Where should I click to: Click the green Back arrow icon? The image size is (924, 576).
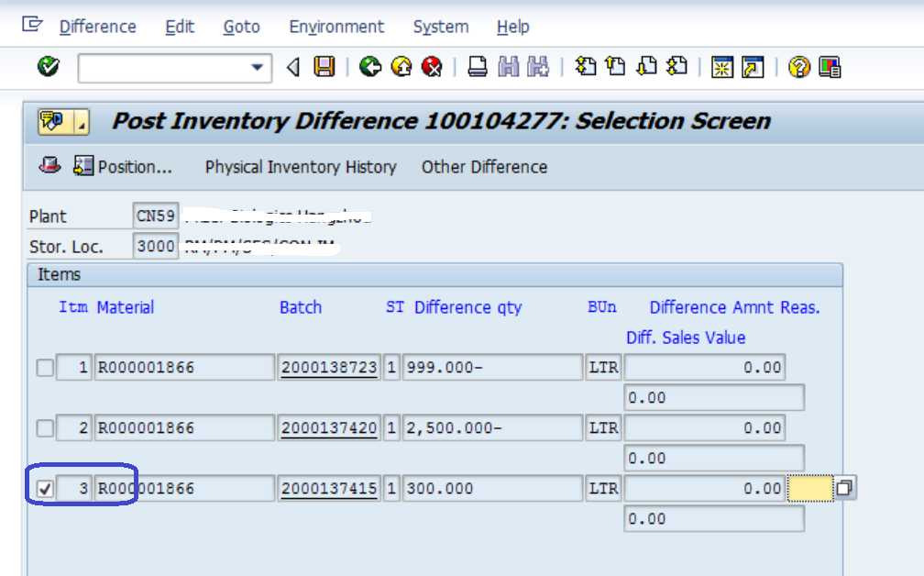pos(370,67)
